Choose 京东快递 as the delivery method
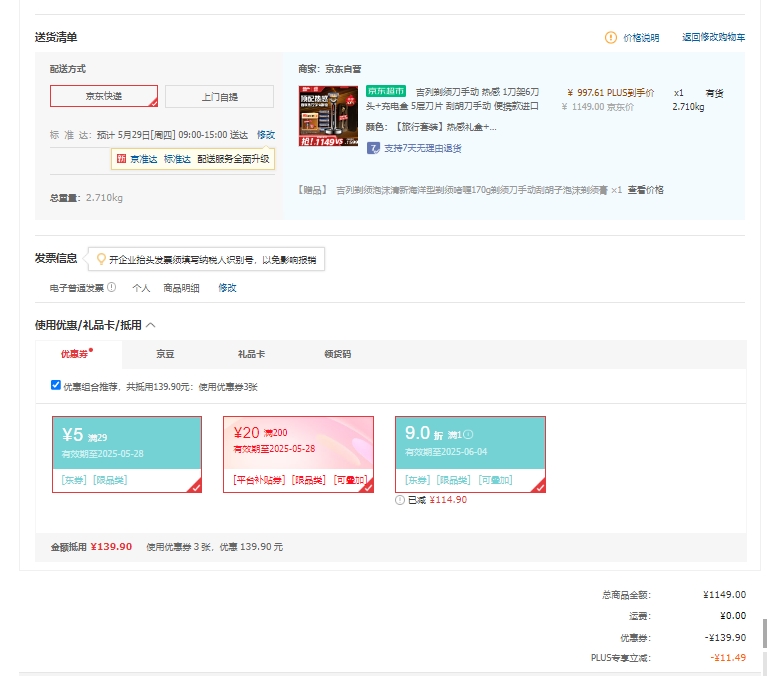Screen dimensions: 767x676 tap(104, 97)
